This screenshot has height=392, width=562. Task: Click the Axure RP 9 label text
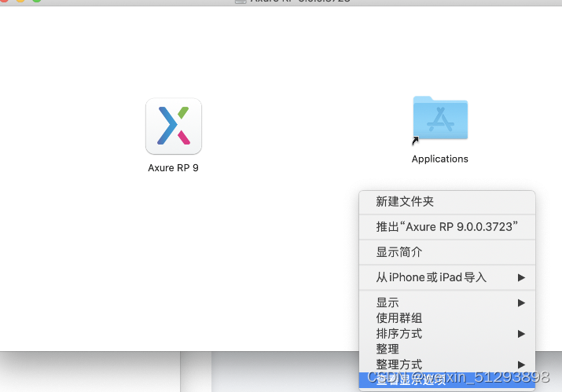click(x=173, y=167)
